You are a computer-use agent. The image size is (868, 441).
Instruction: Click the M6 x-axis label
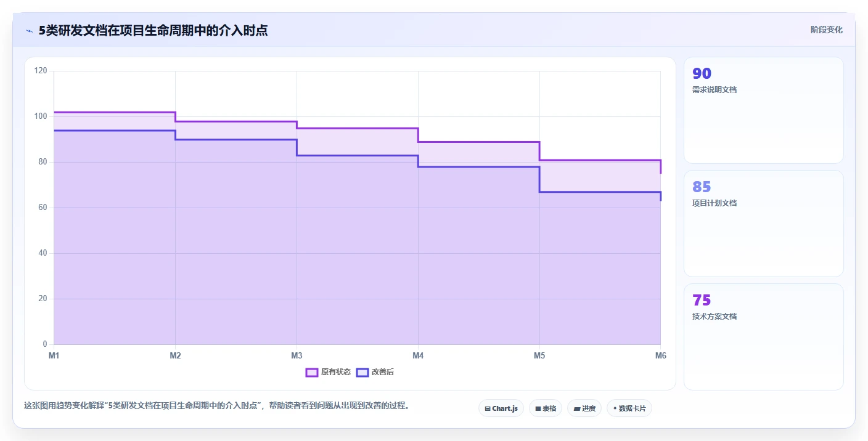click(x=660, y=355)
